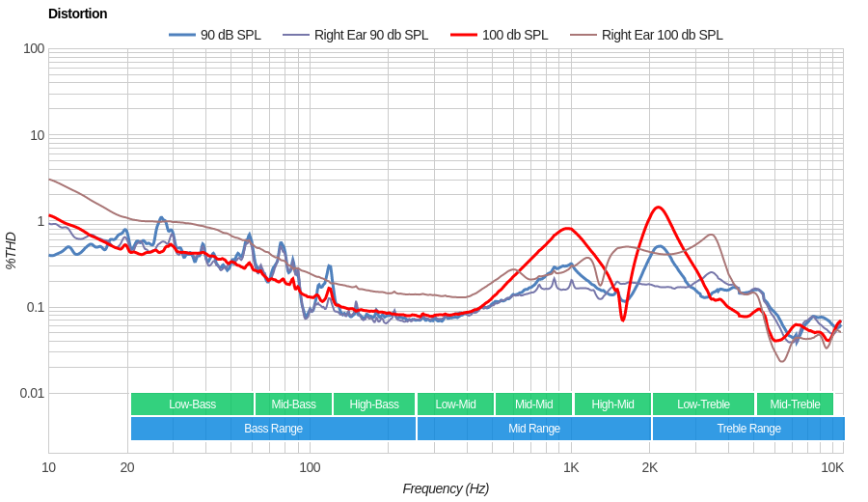Viewport: 868px width, 502px height.
Task: Toggle the 100 db SPL legend series
Action: 514,35
